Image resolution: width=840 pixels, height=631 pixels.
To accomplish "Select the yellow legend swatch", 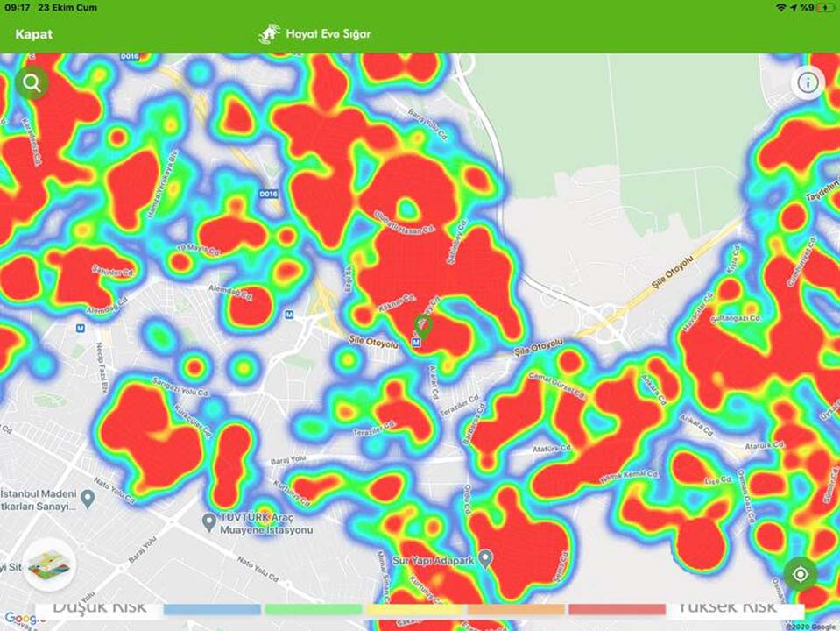I will click(414, 610).
